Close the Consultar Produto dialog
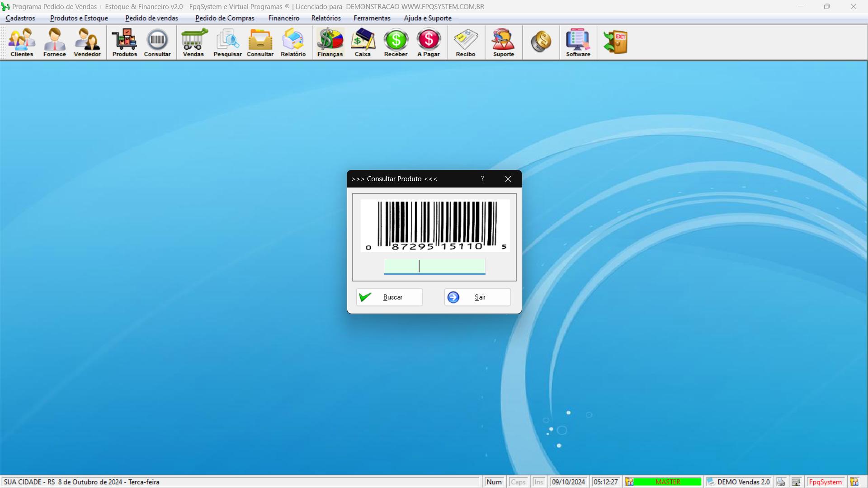The image size is (868, 488). click(508, 179)
